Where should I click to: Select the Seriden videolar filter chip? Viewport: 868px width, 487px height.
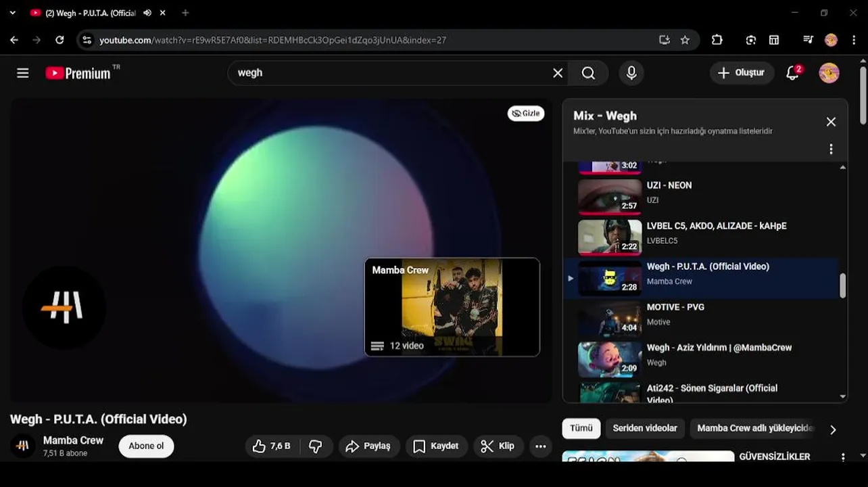[645, 428]
